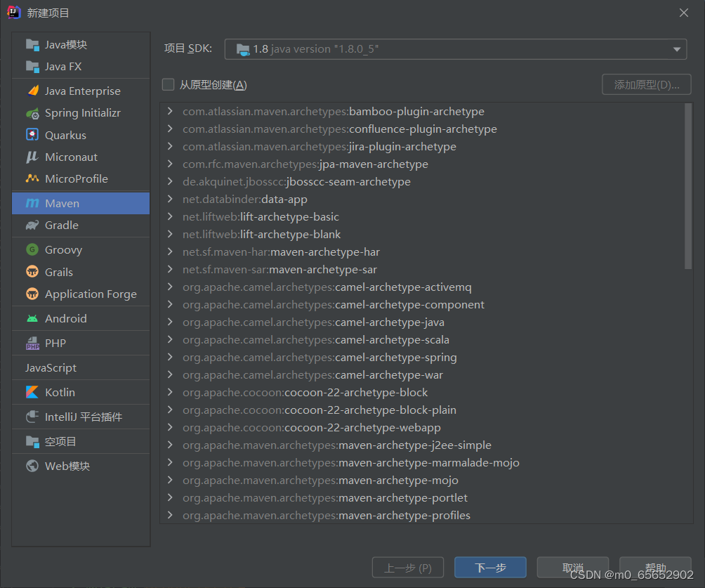The image size is (705, 588).
Task: Expand maven-archetype-mojo node
Action: [x=171, y=480]
